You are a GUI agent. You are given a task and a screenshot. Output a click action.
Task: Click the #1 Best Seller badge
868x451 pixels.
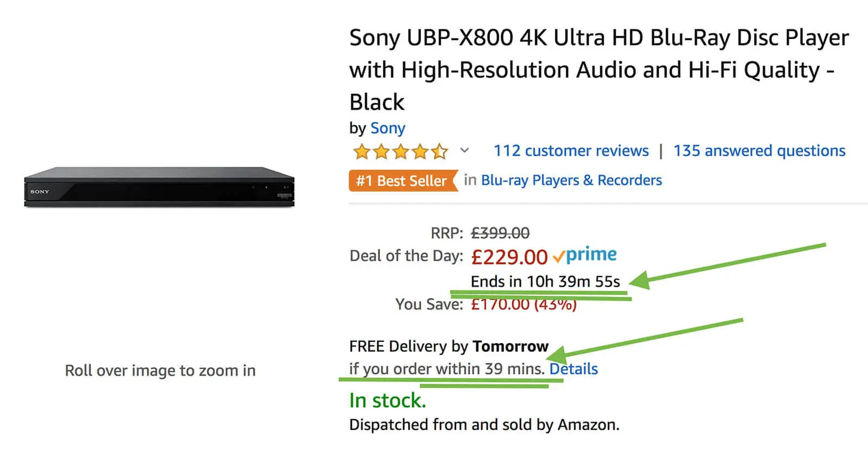(403, 181)
